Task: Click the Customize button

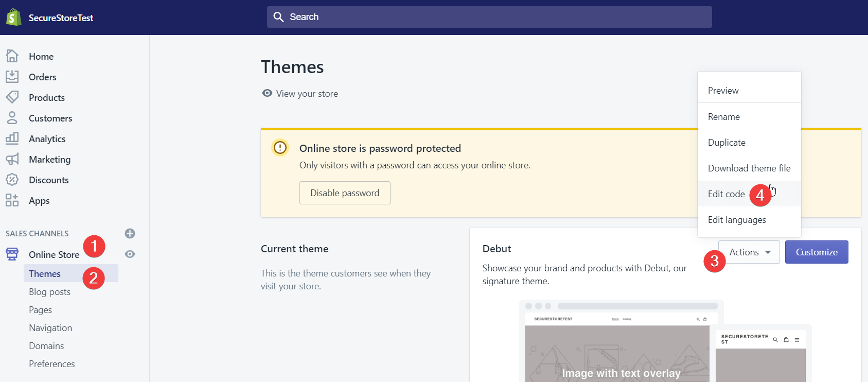Action: click(x=817, y=252)
